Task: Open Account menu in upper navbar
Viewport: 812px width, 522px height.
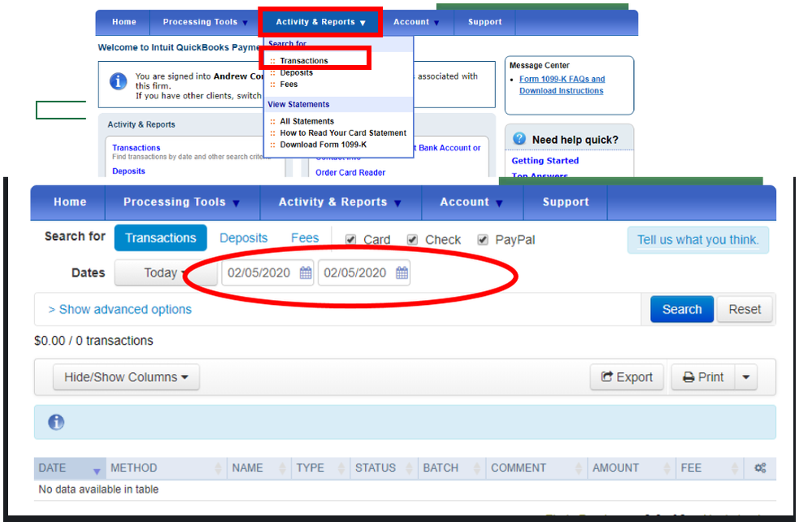Action: (x=416, y=22)
